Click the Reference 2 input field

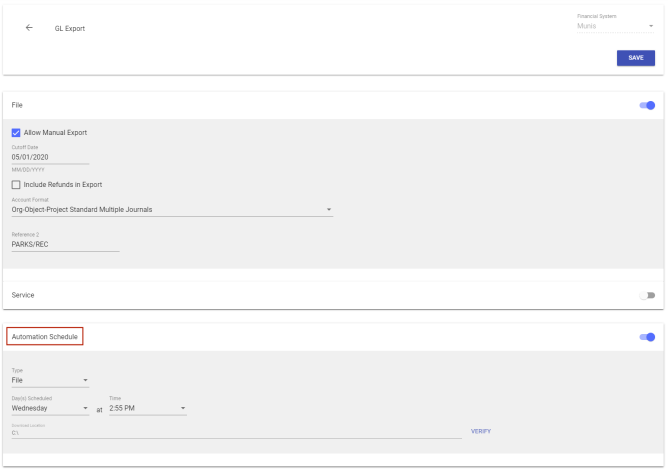(65, 245)
